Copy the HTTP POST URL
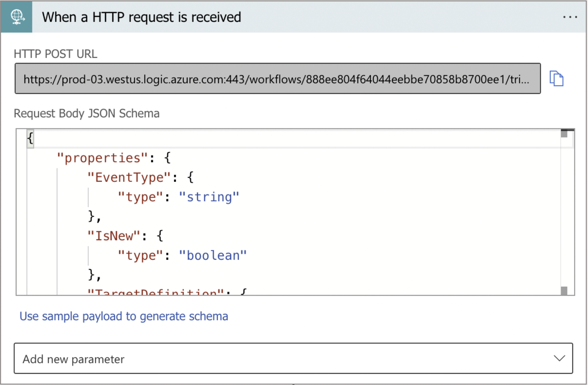This screenshot has height=385, width=588. [x=556, y=78]
